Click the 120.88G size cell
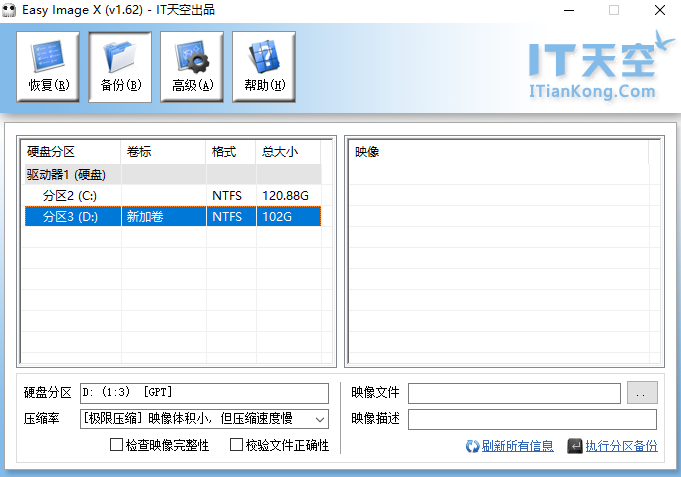The height and width of the screenshot is (477, 681). pos(289,195)
